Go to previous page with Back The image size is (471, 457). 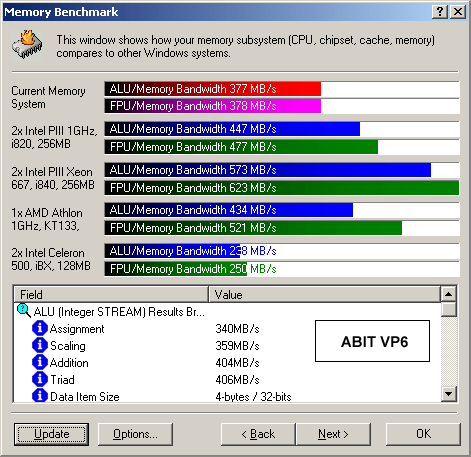pyautogui.click(x=258, y=434)
